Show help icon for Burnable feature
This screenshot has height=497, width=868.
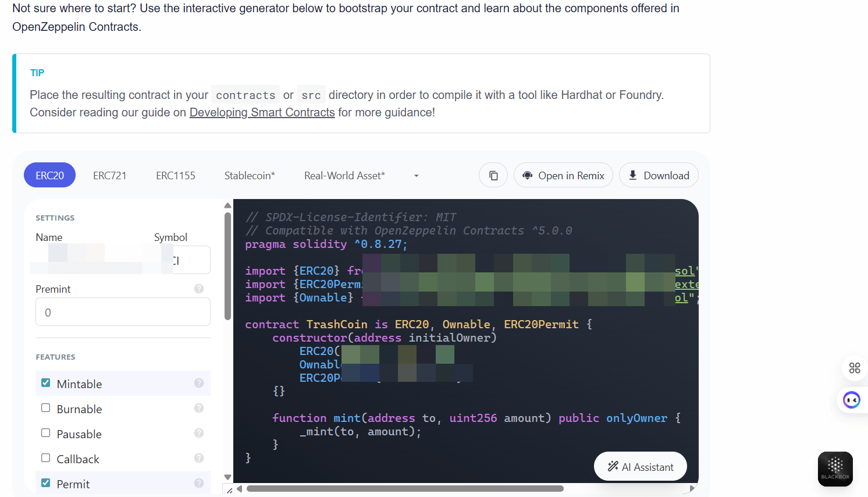199,408
